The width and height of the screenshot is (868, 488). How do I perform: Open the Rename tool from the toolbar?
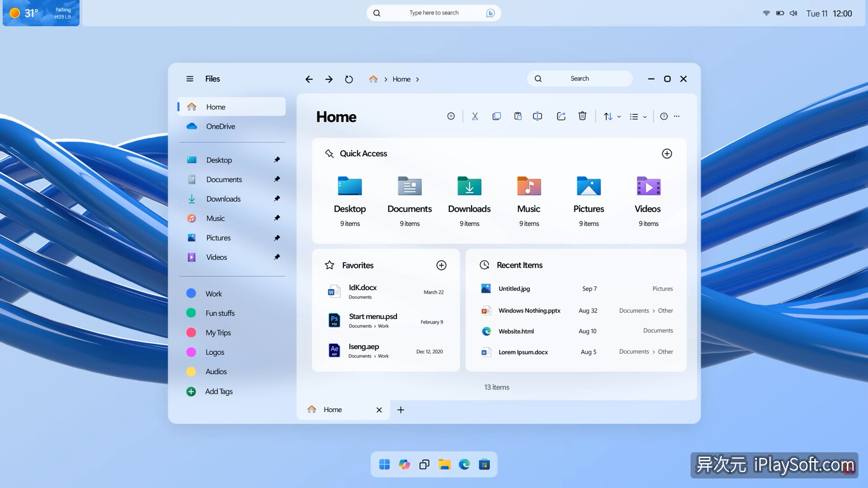(x=538, y=116)
